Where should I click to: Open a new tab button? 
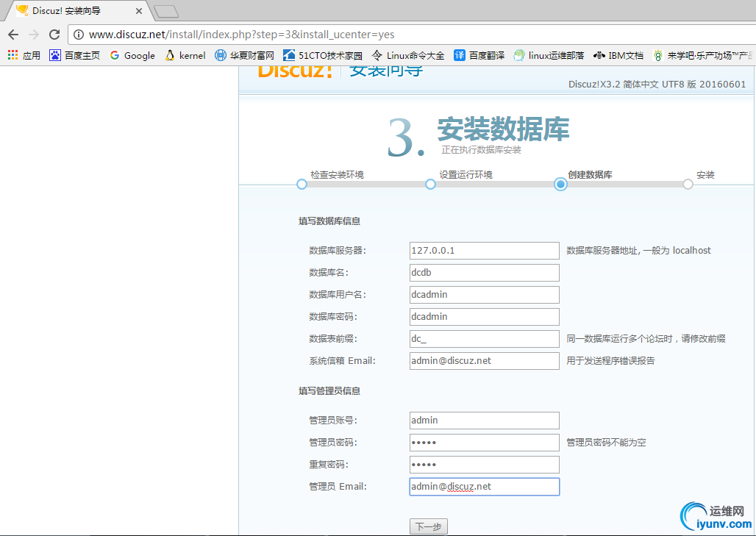(167, 11)
